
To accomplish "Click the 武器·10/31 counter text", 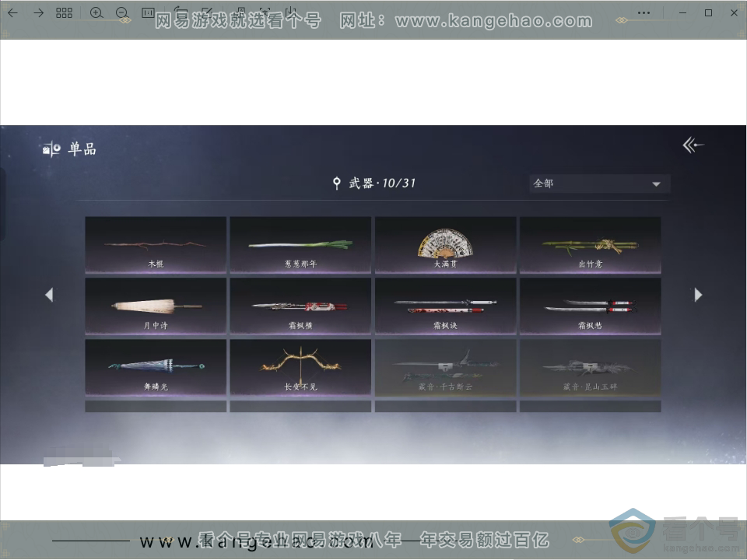I will [x=382, y=183].
